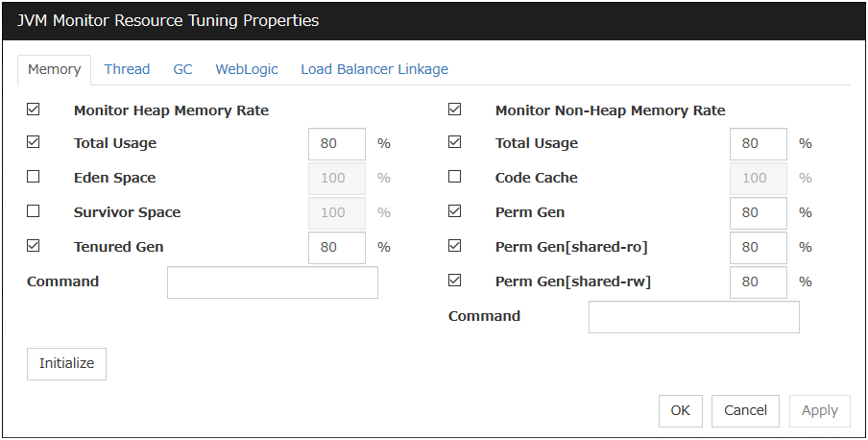Viewport: 868px width, 440px height.
Task: Uncheck Monitor Heap Memory Rate
Action: click(x=34, y=110)
